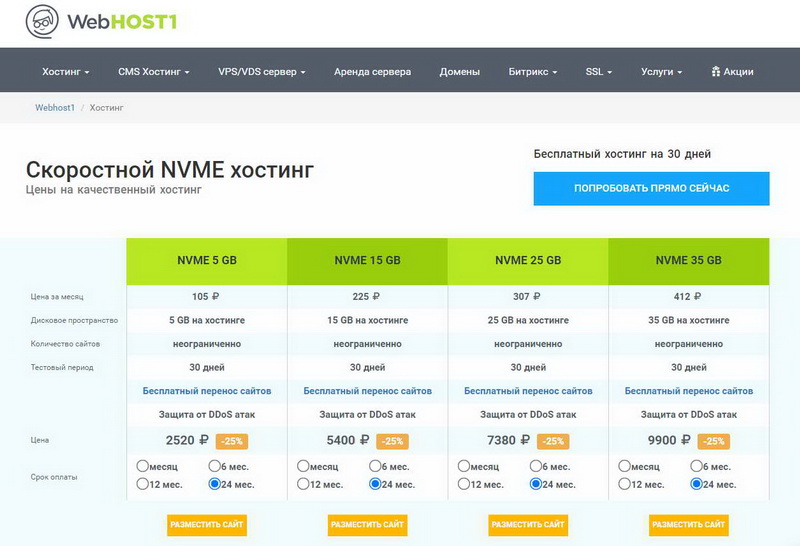800x546 pixels.
Task: Expand the Хостинг dropdown menu
Action: coord(65,72)
